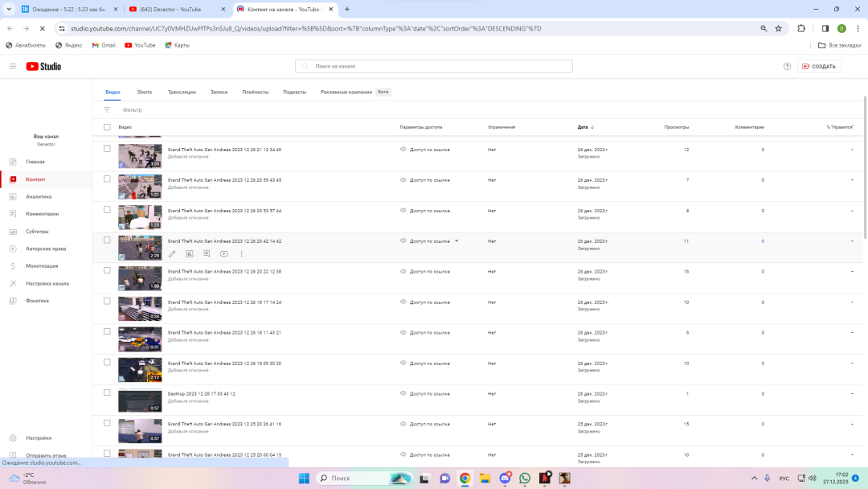
Task: Click Доступ по ссылке on the 18 11 43 21 row
Action: [x=429, y=333]
